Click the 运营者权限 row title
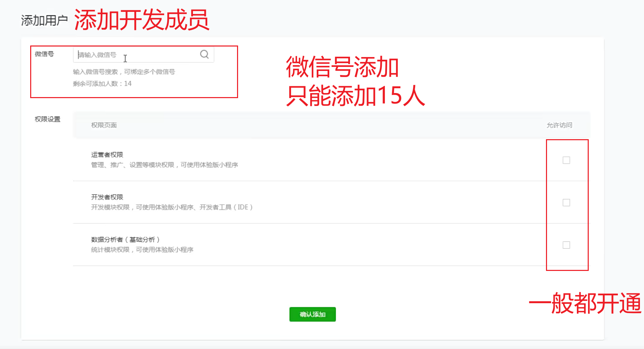 pyautogui.click(x=107, y=155)
